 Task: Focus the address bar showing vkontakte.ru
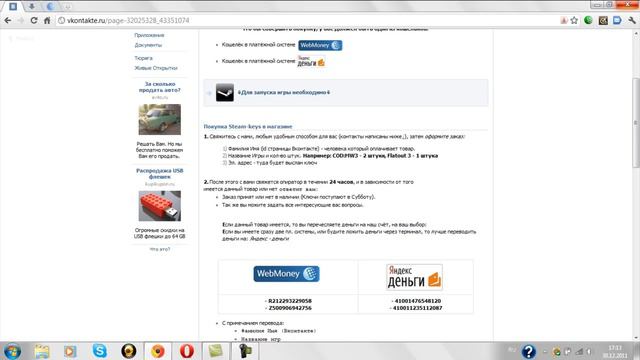click(x=306, y=20)
